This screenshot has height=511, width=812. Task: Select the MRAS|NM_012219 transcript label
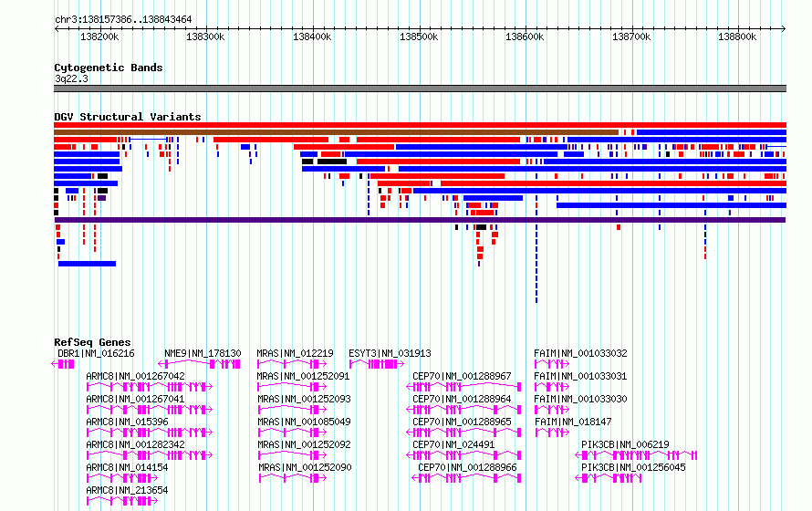tap(296, 354)
